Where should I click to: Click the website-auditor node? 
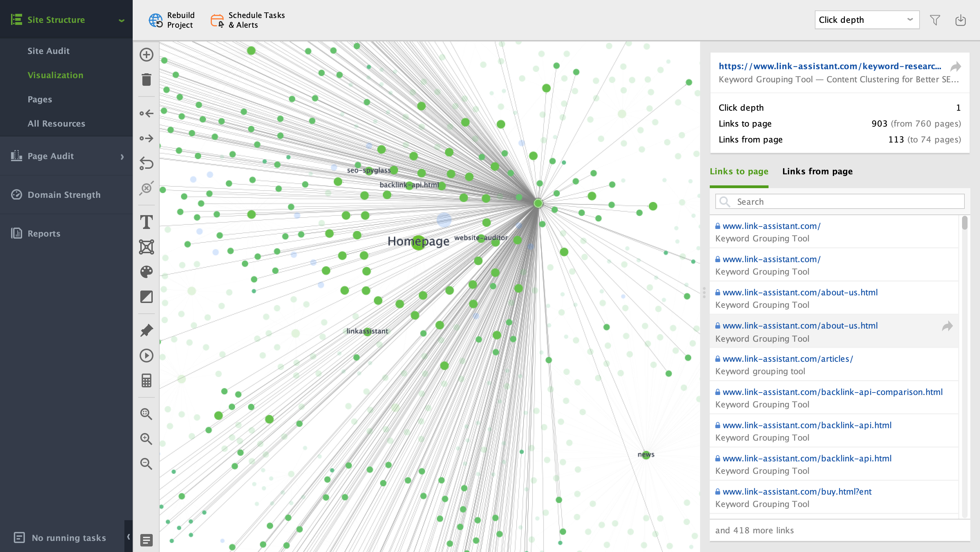pos(481,238)
